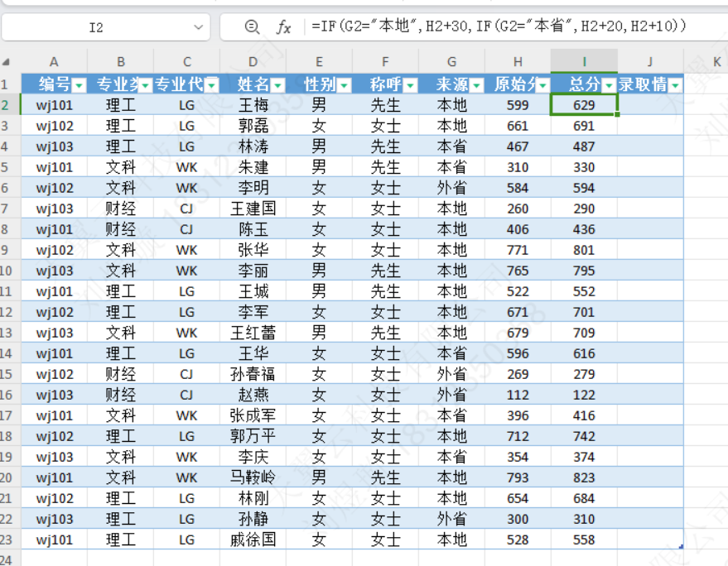Image resolution: width=728 pixels, height=566 pixels.
Task: Click the select-all corner triangle
Action: [7, 62]
